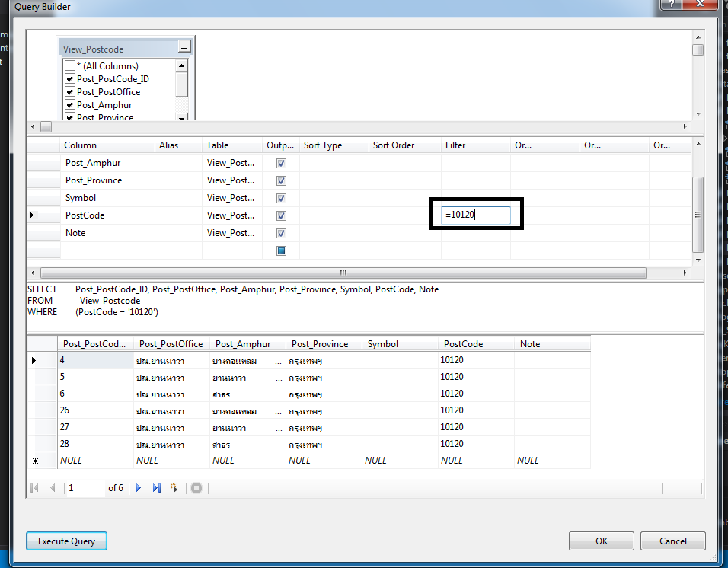This screenshot has width=728, height=568.
Task: Open Sort Type cell for PostCode row
Action: (x=334, y=215)
